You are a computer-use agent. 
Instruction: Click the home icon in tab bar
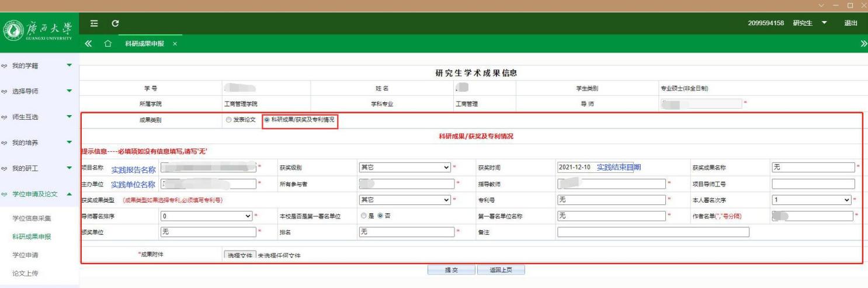[x=107, y=44]
